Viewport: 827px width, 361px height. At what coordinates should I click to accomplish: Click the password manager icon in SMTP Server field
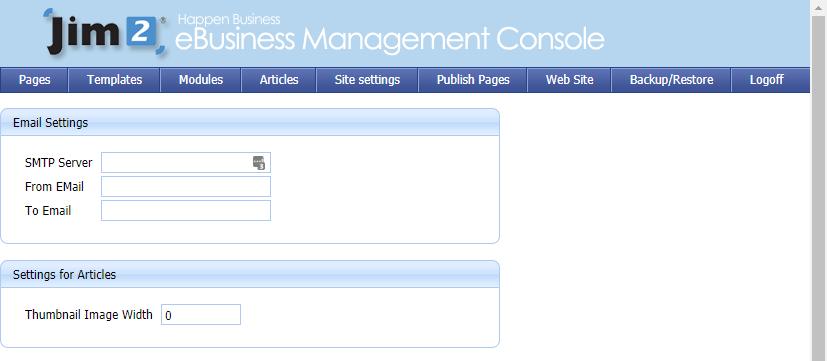click(x=259, y=163)
